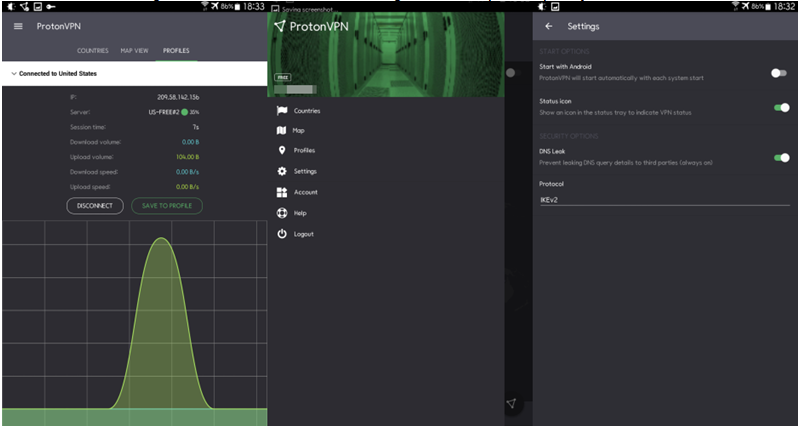Select the Profiles tab
This screenshot has height=427, width=798.
(x=176, y=51)
